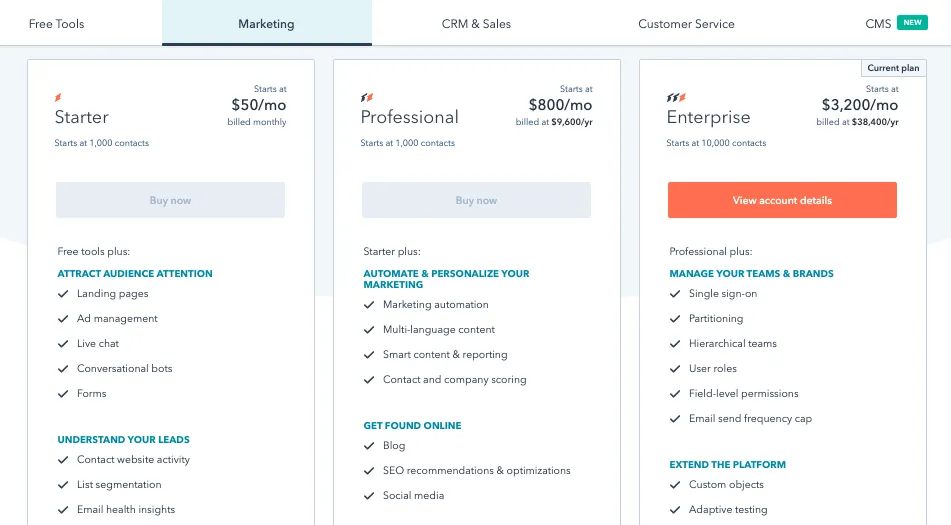Image resolution: width=951 pixels, height=525 pixels.
Task: Click the Starter plan title
Action: point(82,117)
